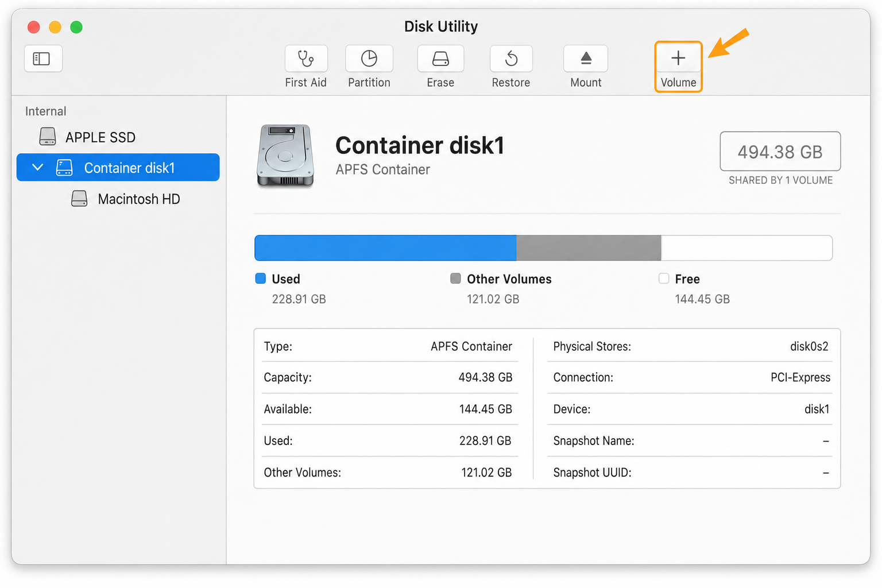Click the Macintosh HD volume icon
The image size is (882, 588).
(x=79, y=199)
